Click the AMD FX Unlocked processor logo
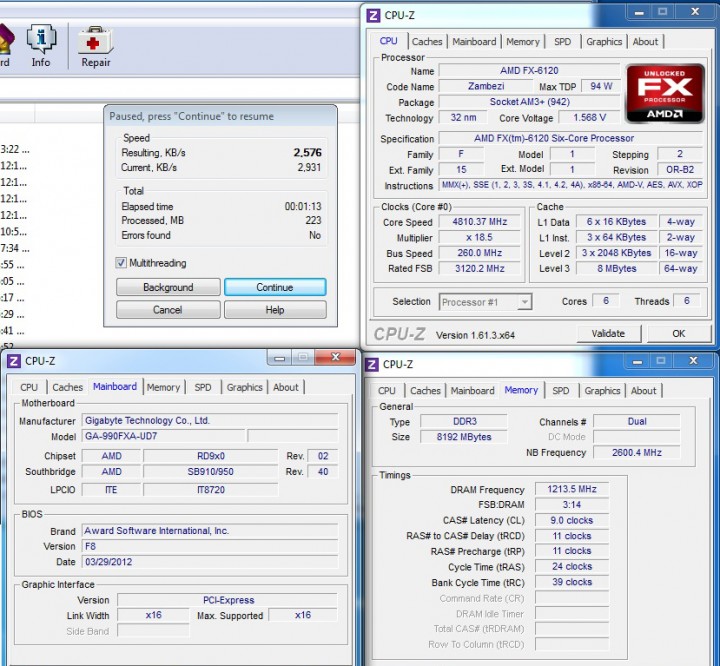Screen dimensions: 720x666 click(665, 94)
